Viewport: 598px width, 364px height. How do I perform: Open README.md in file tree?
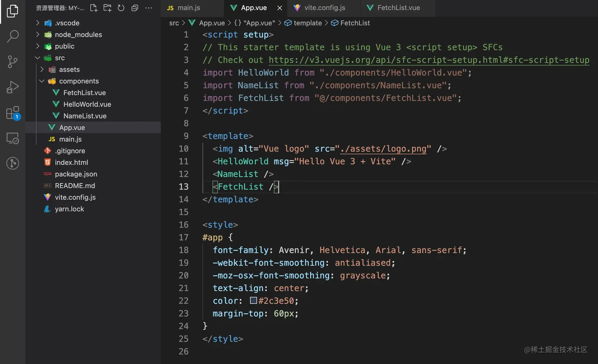[x=93, y=186]
